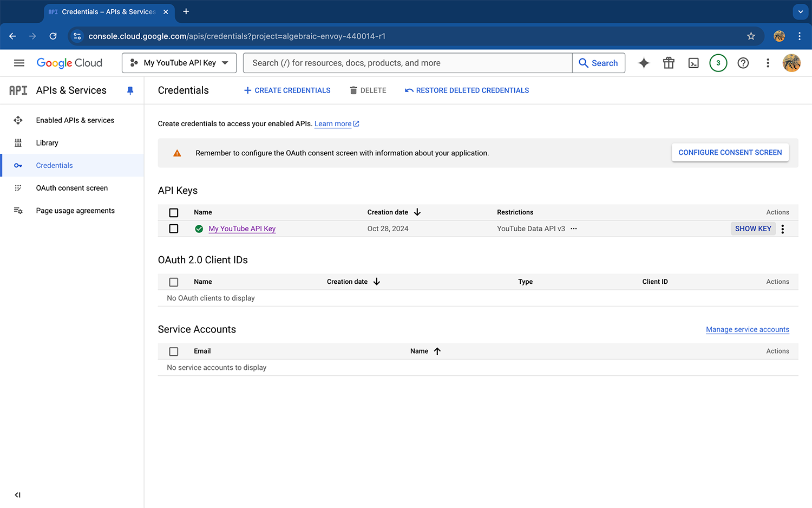Pin APIs & Services with pin icon
The image size is (812, 508).
pos(130,90)
